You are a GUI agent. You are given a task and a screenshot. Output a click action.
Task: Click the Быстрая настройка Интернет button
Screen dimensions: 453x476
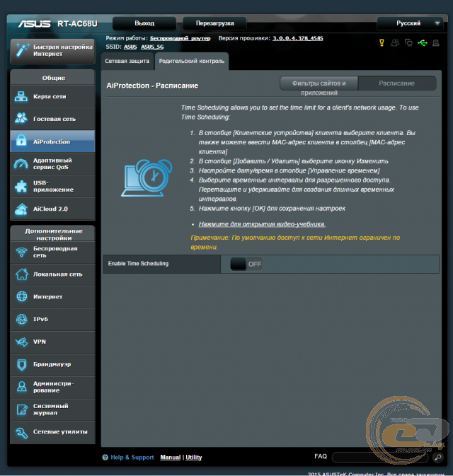(52, 51)
